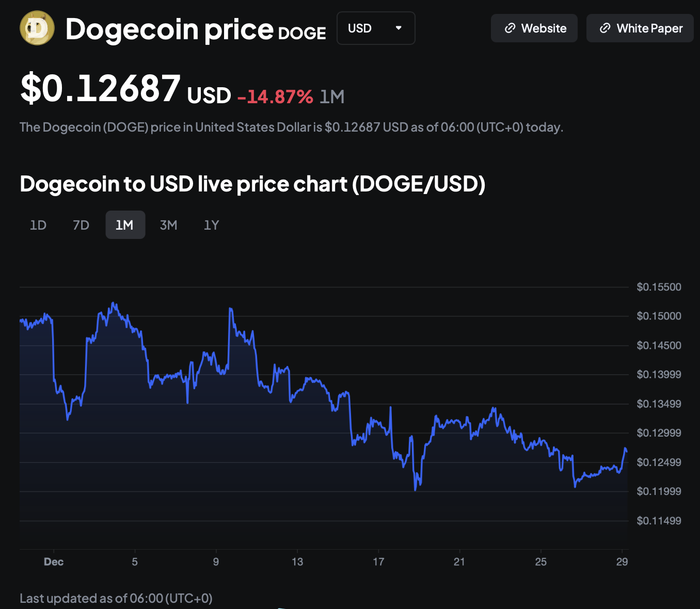The height and width of the screenshot is (609, 700).
Task: Select the 7D chart range
Action: pos(81,225)
